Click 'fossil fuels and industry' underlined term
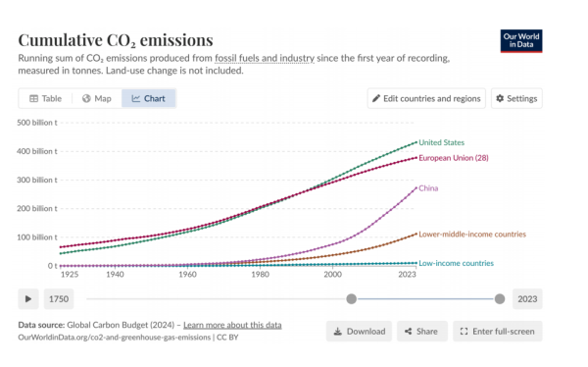This screenshot has height=367, width=588. (x=265, y=58)
